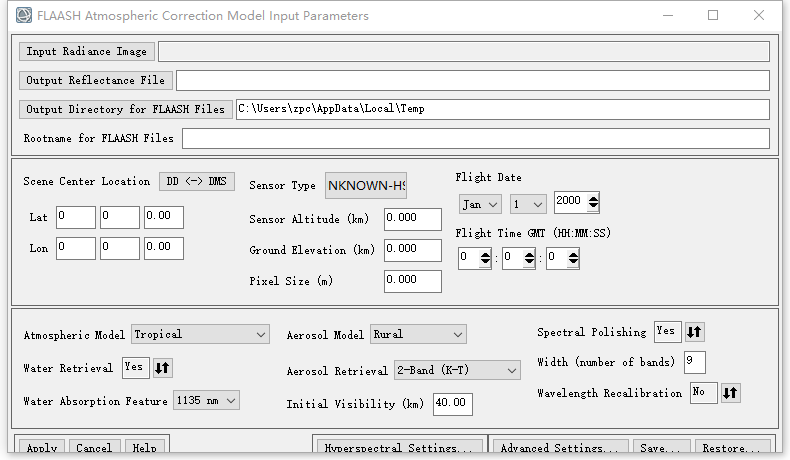Click the Input Radiance Image button
The image size is (790, 460).
tap(87, 51)
